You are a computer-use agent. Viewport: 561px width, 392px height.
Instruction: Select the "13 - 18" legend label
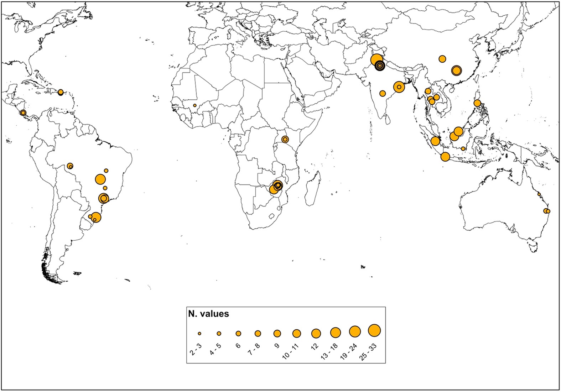pyautogui.click(x=329, y=352)
